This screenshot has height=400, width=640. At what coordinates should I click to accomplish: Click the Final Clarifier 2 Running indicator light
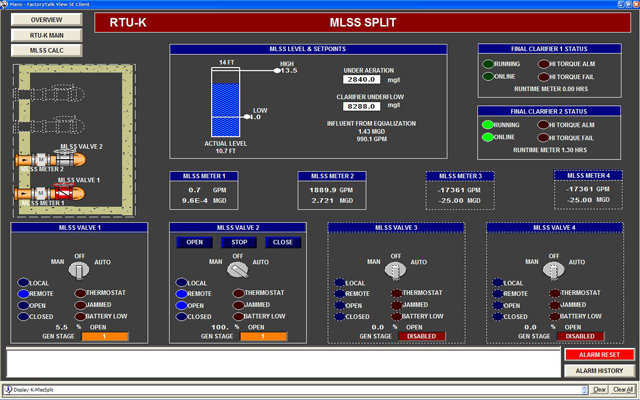[488, 124]
